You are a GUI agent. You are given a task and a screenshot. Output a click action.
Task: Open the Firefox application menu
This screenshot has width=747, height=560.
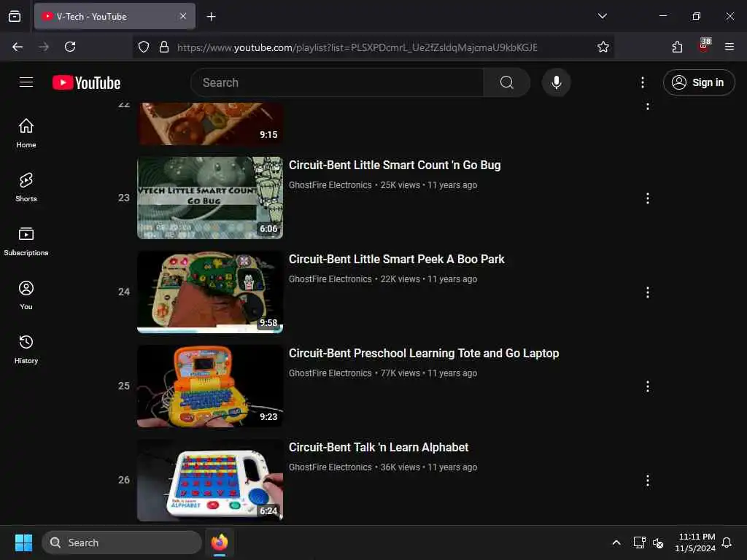(729, 47)
